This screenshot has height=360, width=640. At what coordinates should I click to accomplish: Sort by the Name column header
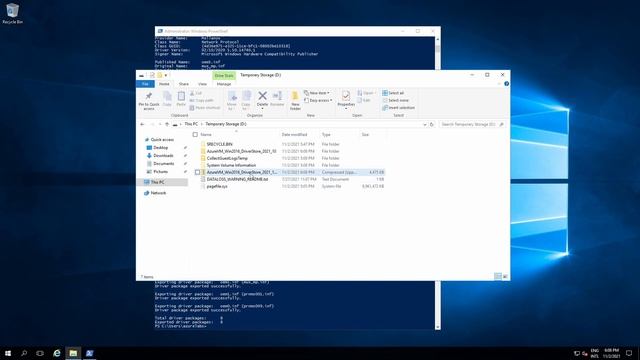click(206, 134)
